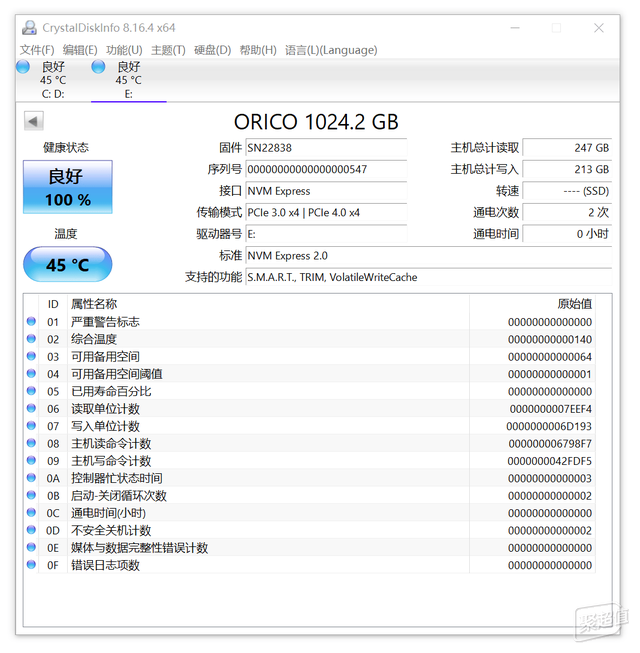Image resolution: width=640 pixels, height=653 pixels.
Task: Open the 硬盘(D) menu
Action: click(212, 50)
